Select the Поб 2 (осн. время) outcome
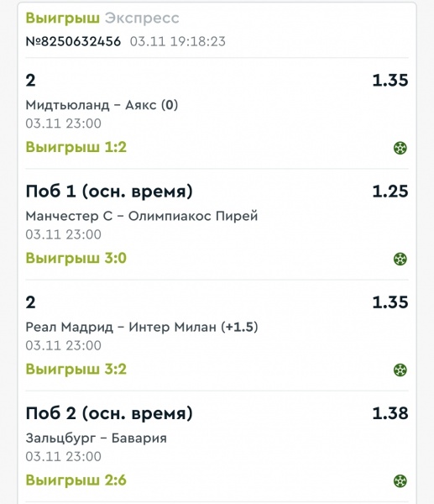The height and width of the screenshot is (504, 434). [x=109, y=413]
